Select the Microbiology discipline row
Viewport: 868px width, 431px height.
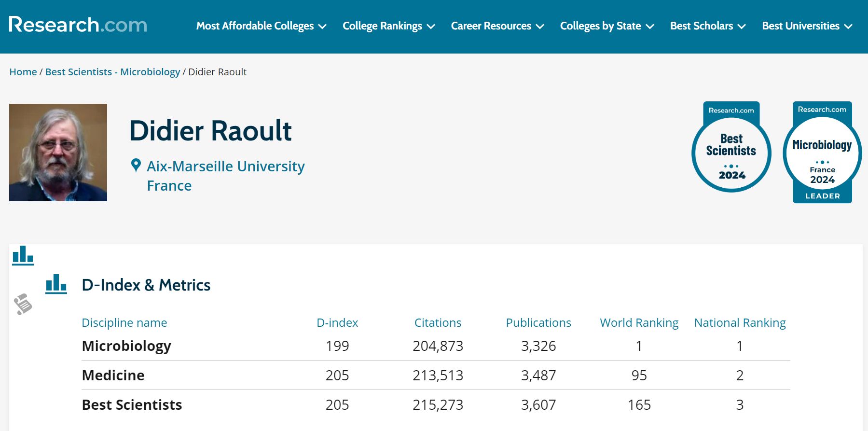[x=126, y=346]
